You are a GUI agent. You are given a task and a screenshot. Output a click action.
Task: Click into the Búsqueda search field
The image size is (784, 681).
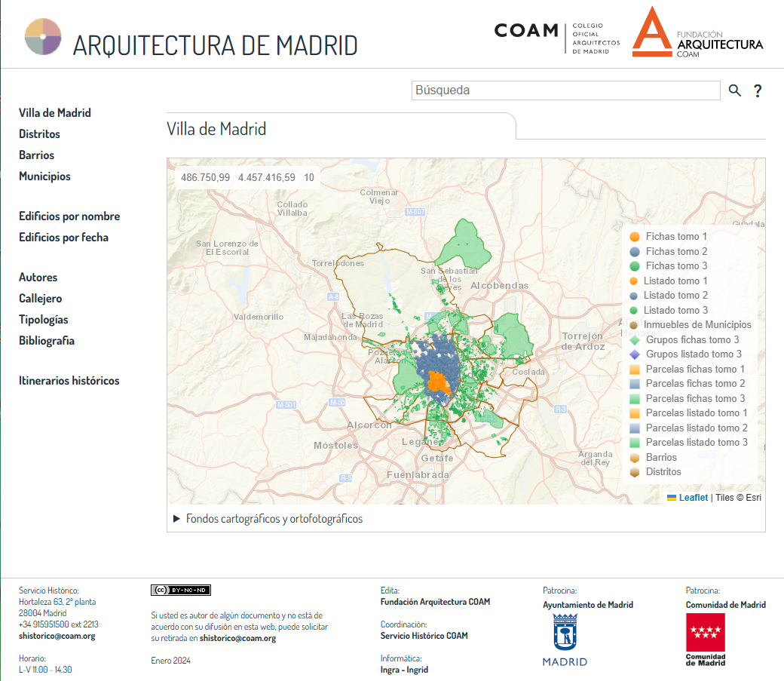566,90
